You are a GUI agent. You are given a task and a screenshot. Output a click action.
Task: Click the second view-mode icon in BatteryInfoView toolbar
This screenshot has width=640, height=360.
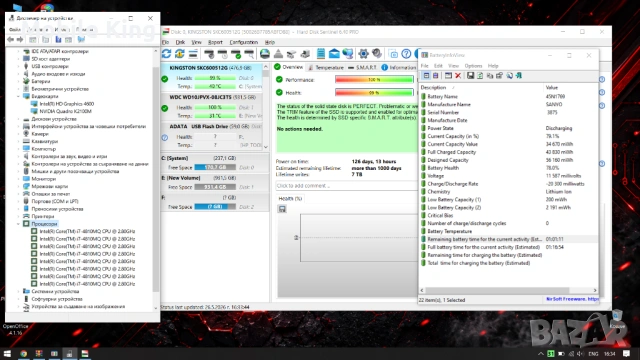[436, 76]
